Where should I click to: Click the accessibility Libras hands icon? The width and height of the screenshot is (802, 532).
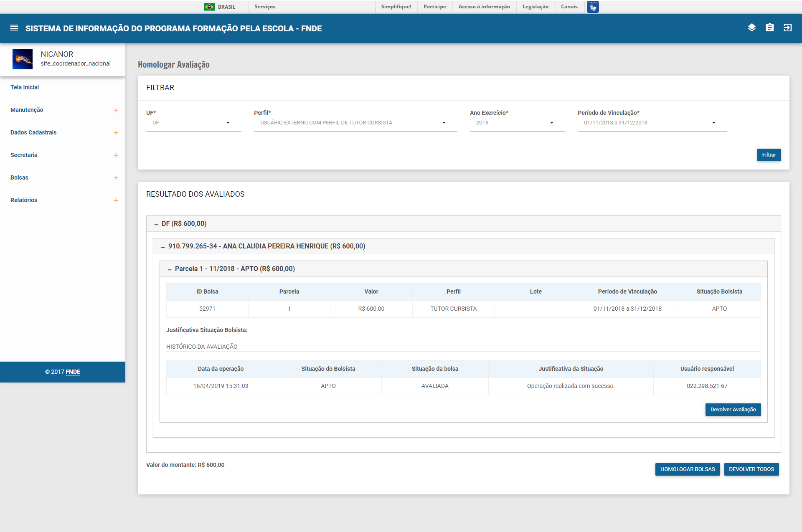click(x=592, y=7)
